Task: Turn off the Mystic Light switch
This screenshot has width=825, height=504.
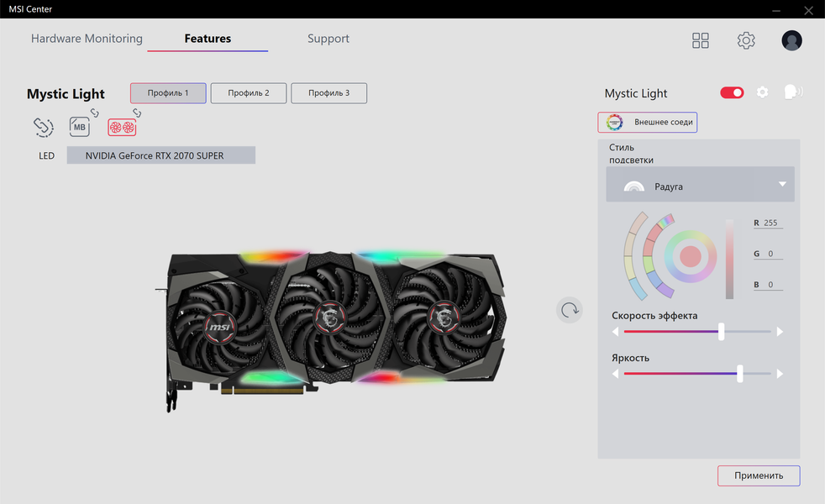Action: point(732,92)
